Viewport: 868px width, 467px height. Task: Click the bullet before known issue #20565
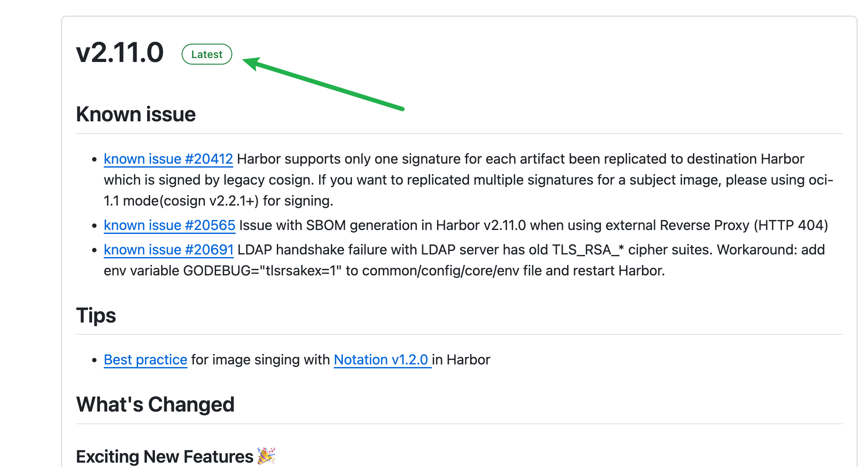[x=94, y=226]
